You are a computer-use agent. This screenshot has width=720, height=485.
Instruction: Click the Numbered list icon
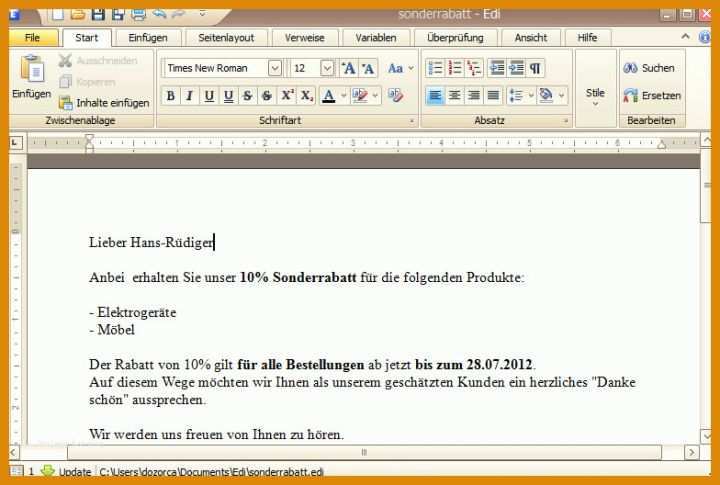pyautogui.click(x=455, y=68)
